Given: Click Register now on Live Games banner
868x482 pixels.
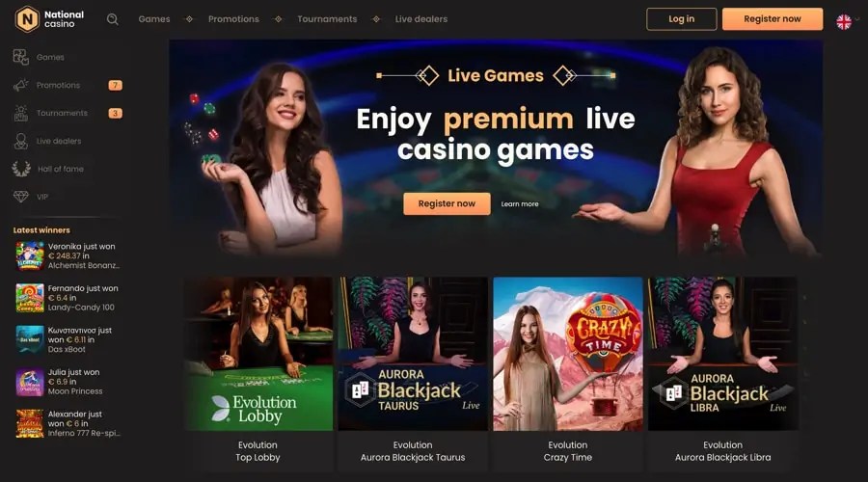Looking at the screenshot, I should pyautogui.click(x=447, y=203).
